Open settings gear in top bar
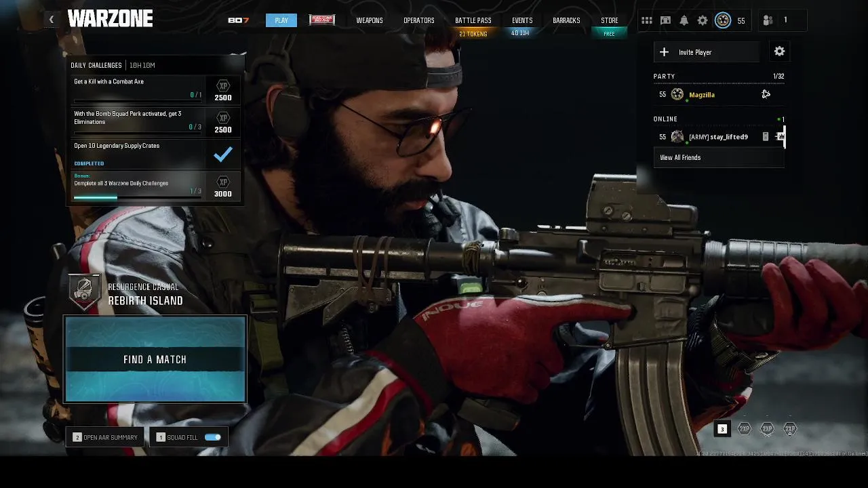 tap(703, 21)
